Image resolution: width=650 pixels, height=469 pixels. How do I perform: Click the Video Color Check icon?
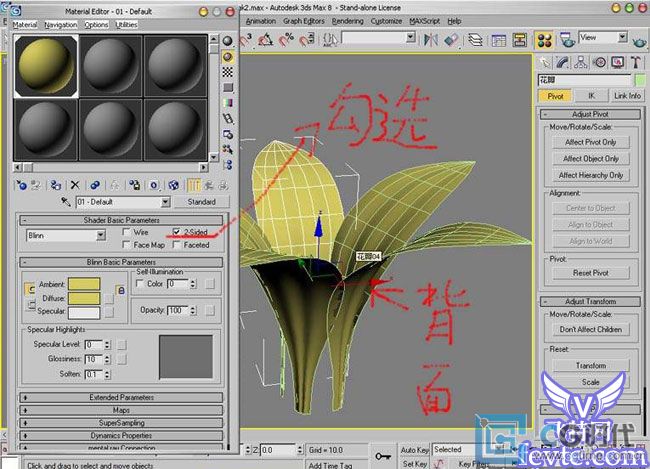click(227, 103)
